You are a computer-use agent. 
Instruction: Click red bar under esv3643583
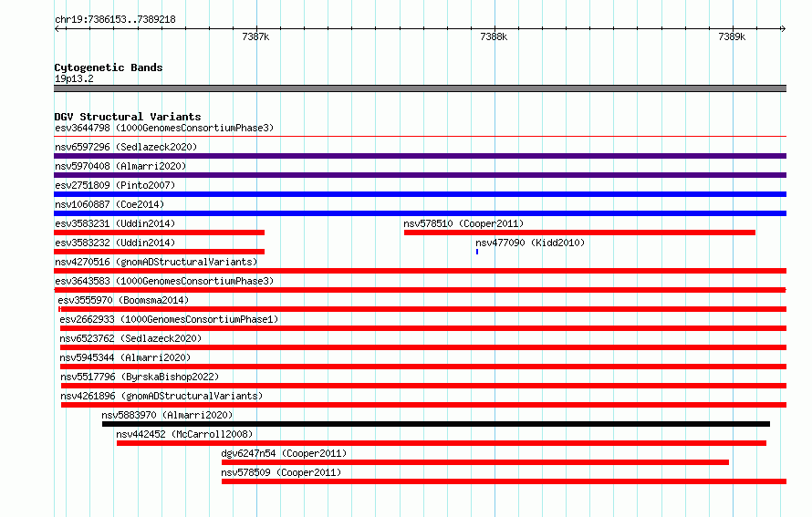(420, 290)
